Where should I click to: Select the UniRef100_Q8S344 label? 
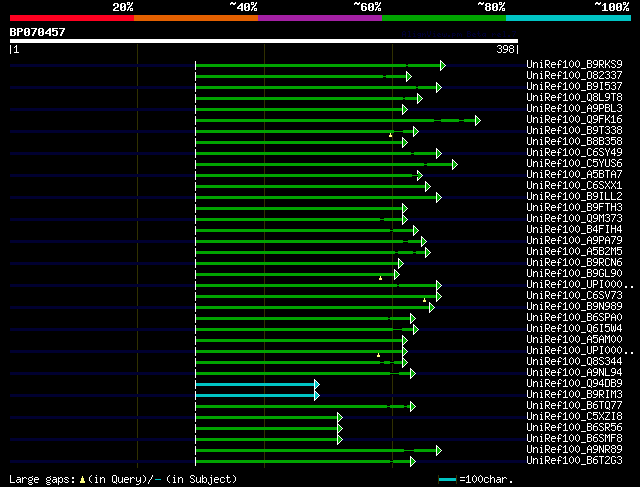574,362
